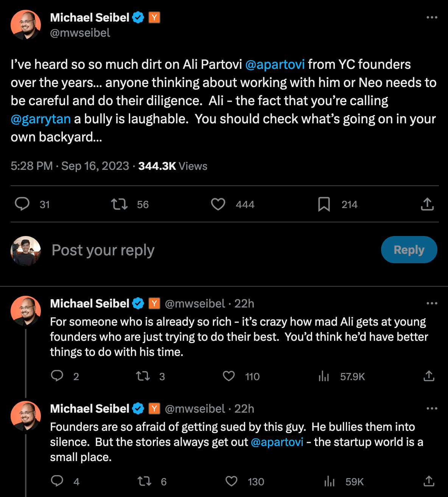
Task: Share the reply about being sued
Action: click(x=429, y=481)
